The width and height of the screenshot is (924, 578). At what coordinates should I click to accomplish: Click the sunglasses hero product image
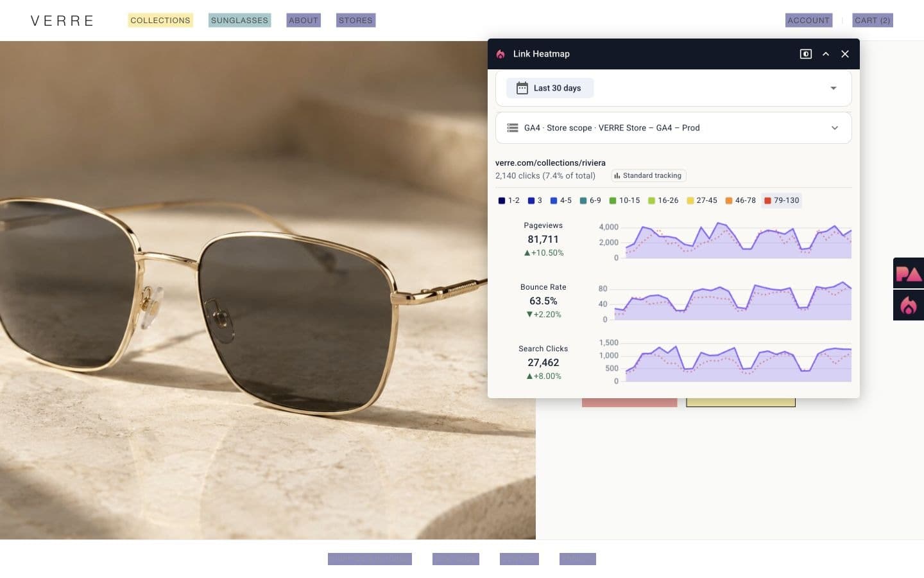[268, 290]
